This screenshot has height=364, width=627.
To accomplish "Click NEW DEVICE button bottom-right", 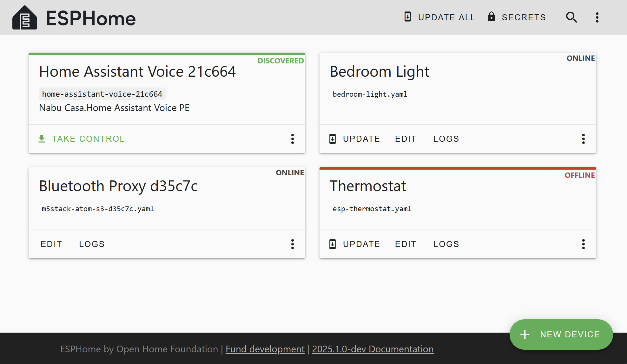I will pos(561,334).
